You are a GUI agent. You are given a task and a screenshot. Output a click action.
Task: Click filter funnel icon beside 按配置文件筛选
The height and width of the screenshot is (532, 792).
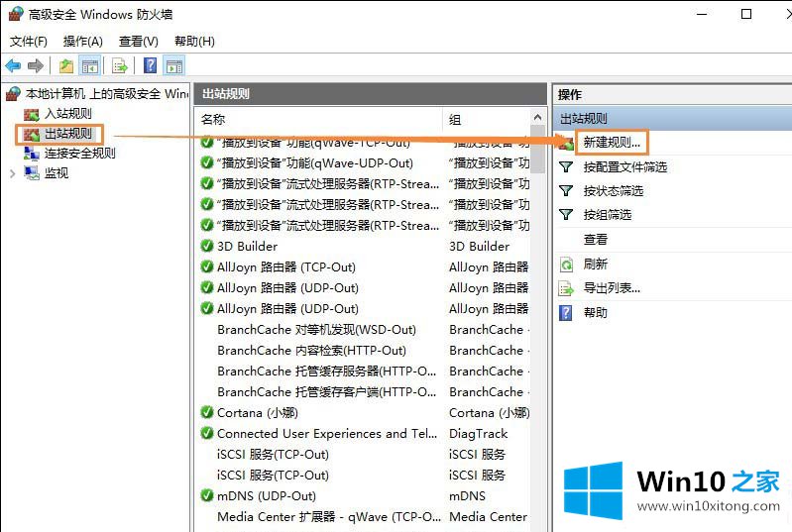click(x=566, y=166)
